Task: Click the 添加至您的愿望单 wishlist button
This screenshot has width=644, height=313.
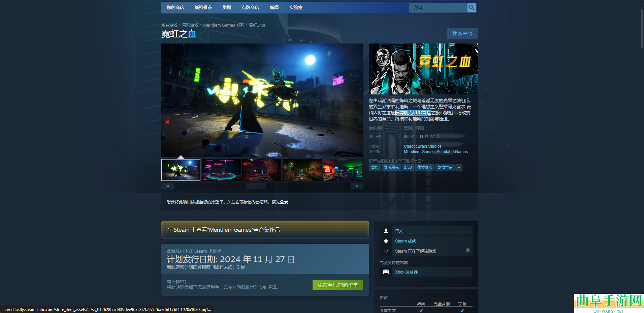Action: coord(337,285)
